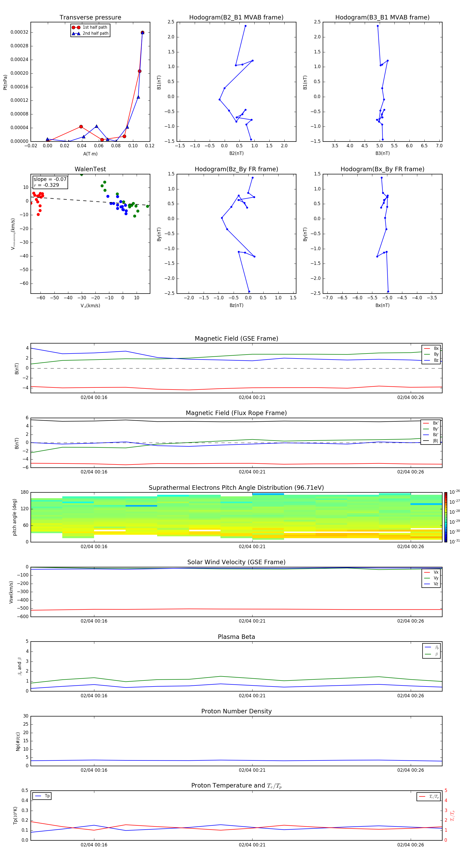Click the Suprathermal Electrons Pitch Angle Distribution title

tap(236, 488)
